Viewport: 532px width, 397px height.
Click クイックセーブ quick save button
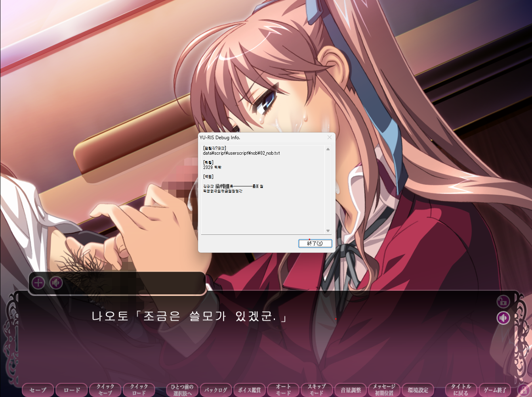point(105,390)
